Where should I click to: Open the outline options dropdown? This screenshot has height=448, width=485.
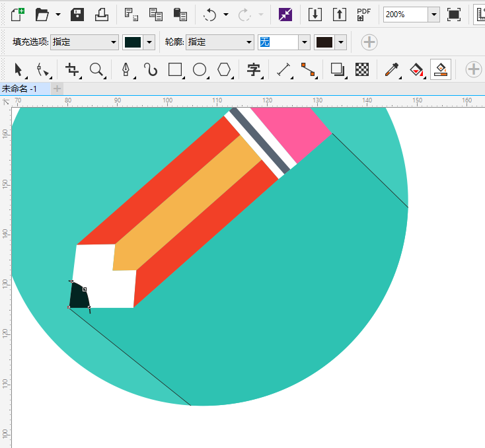(248, 42)
